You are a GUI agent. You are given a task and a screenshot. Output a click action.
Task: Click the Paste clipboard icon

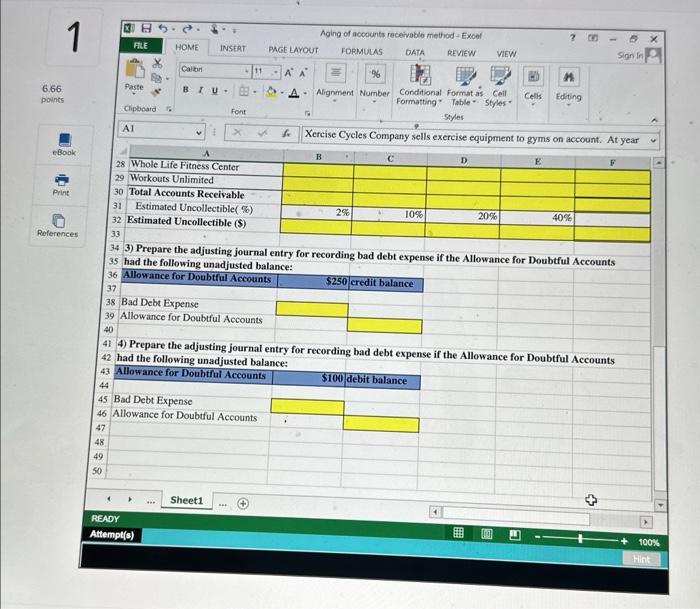[x=135, y=69]
